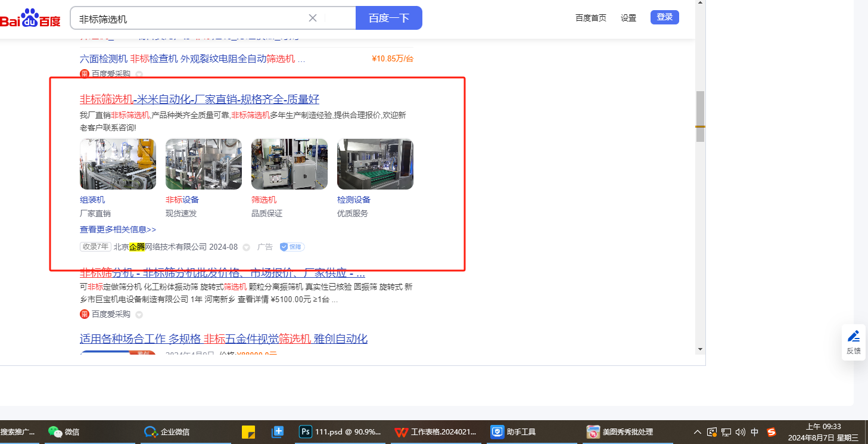
Task: Click the 广告 label
Action: pyautogui.click(x=265, y=247)
